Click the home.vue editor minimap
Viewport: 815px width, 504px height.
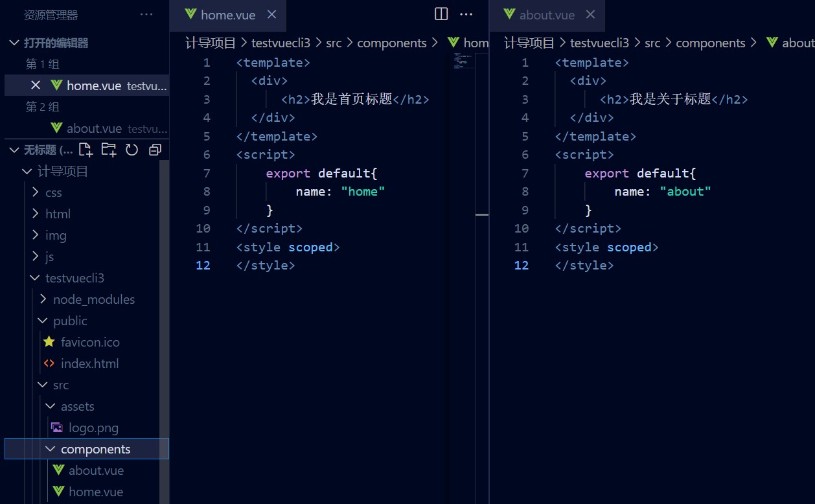(x=464, y=62)
